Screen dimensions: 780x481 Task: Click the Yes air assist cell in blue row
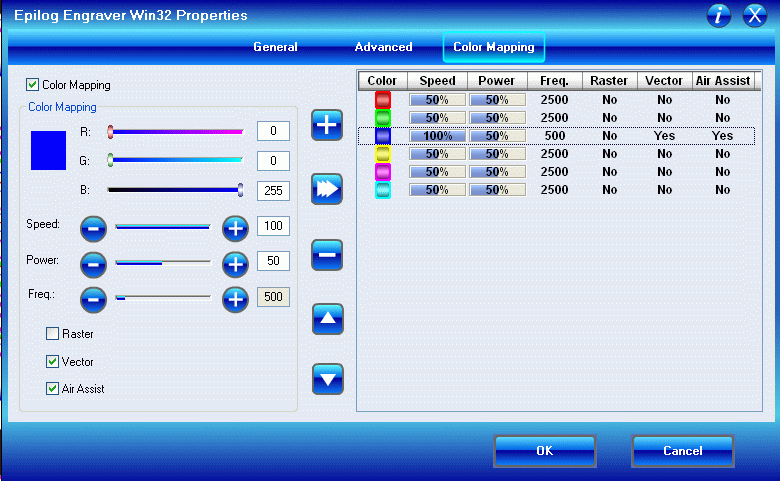click(722, 136)
